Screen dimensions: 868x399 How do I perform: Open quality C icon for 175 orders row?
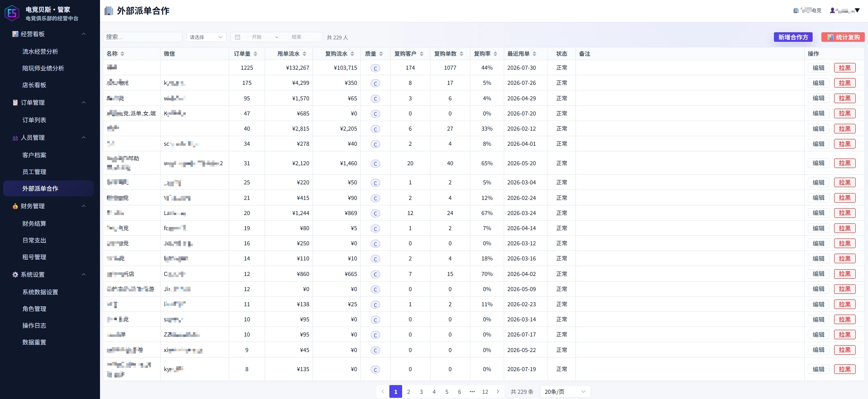[x=375, y=83]
